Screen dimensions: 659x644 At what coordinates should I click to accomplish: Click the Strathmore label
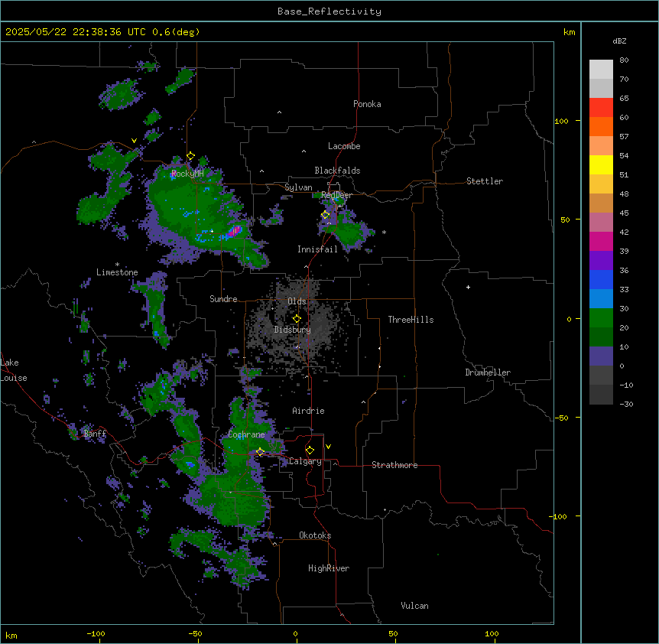[x=394, y=465]
